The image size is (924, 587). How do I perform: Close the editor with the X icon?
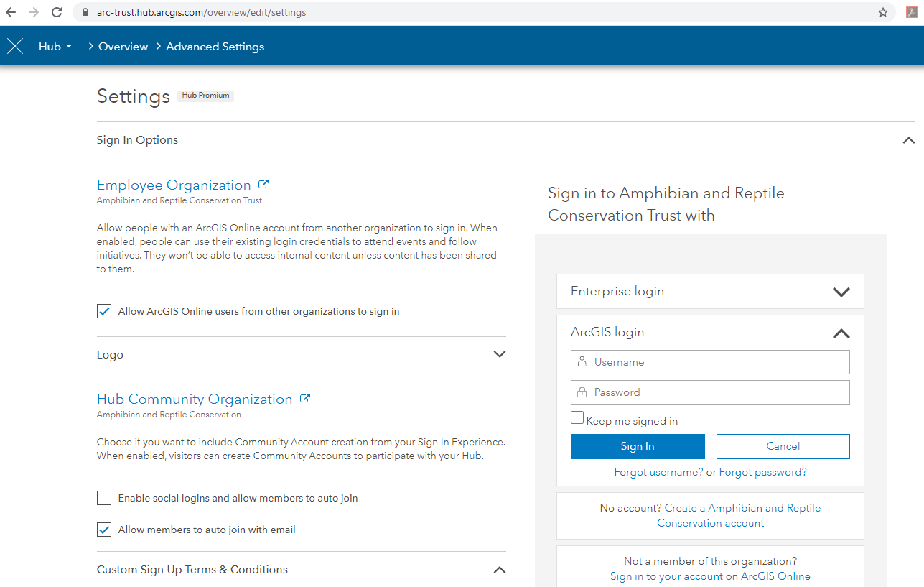(x=15, y=47)
